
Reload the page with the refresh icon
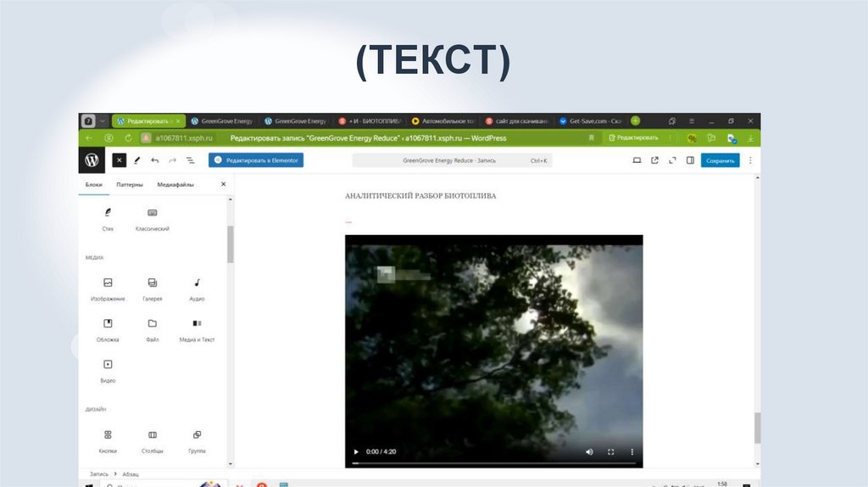[x=129, y=138]
